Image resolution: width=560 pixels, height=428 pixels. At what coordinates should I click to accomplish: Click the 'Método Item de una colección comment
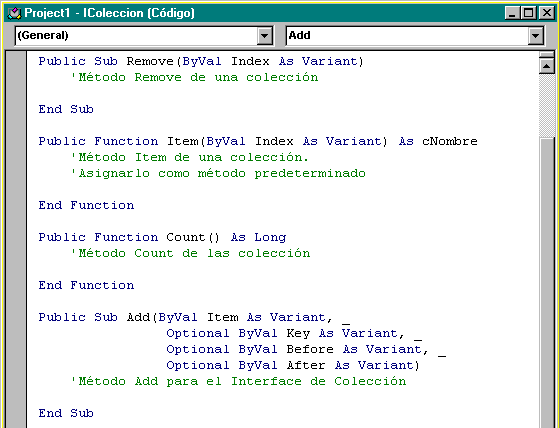tap(189, 157)
